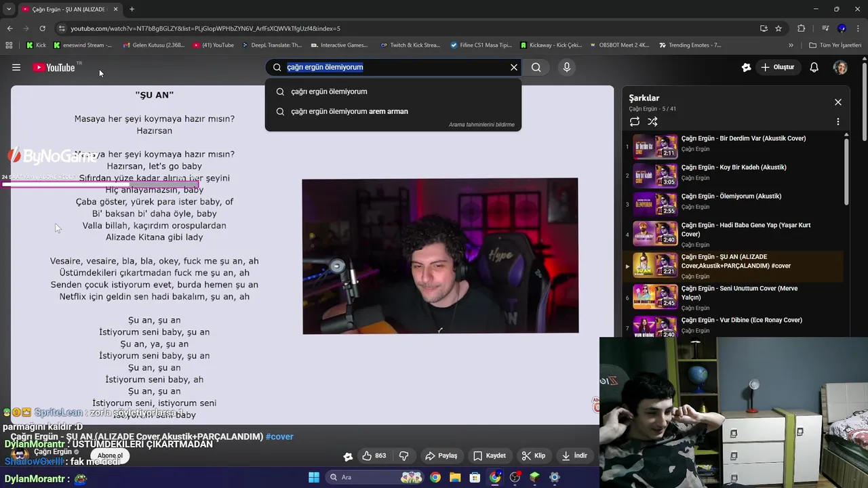Click the browser address bar URL
The height and width of the screenshot is (488, 868).
205,28
